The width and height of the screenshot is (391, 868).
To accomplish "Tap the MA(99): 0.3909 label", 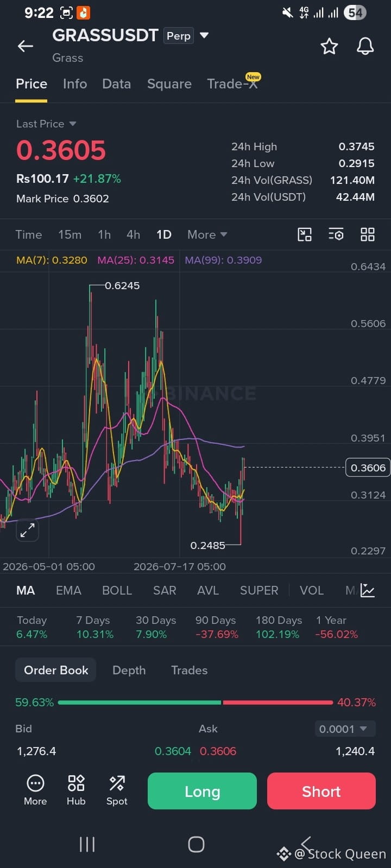I will click(x=223, y=260).
